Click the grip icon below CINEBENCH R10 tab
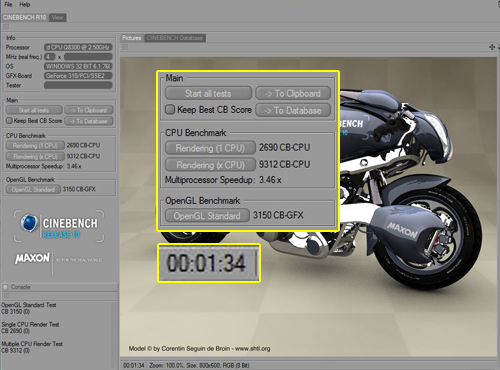The height and width of the screenshot is (370, 500). point(6,27)
